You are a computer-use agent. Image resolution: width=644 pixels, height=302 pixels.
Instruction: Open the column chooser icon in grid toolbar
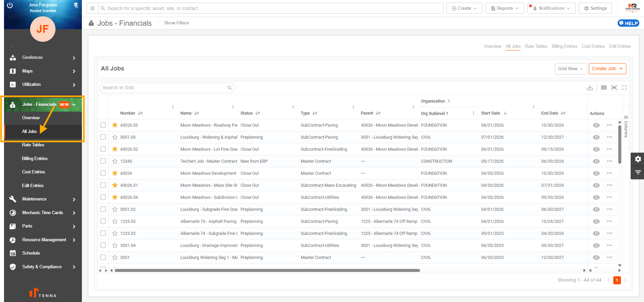604,88
